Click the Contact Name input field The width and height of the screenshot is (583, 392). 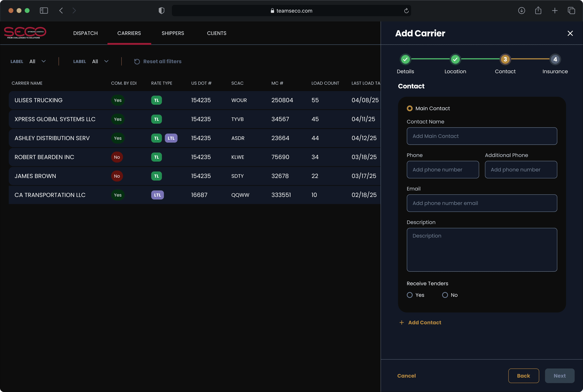[x=482, y=136]
